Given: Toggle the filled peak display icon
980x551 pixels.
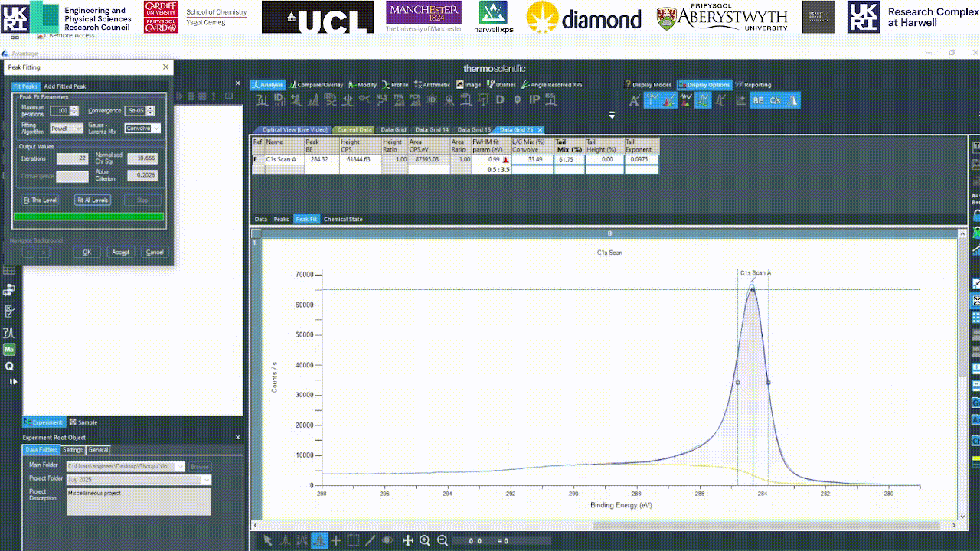Looking at the screenshot, I should (668, 99).
